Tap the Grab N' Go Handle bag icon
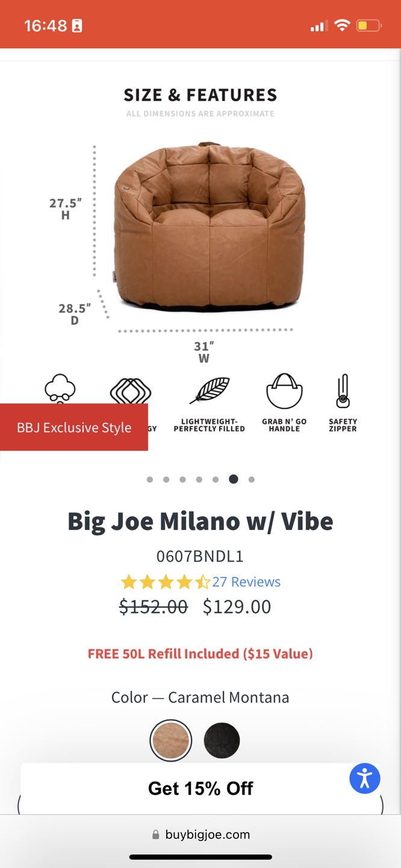Screen dimensions: 401x868 [284, 391]
